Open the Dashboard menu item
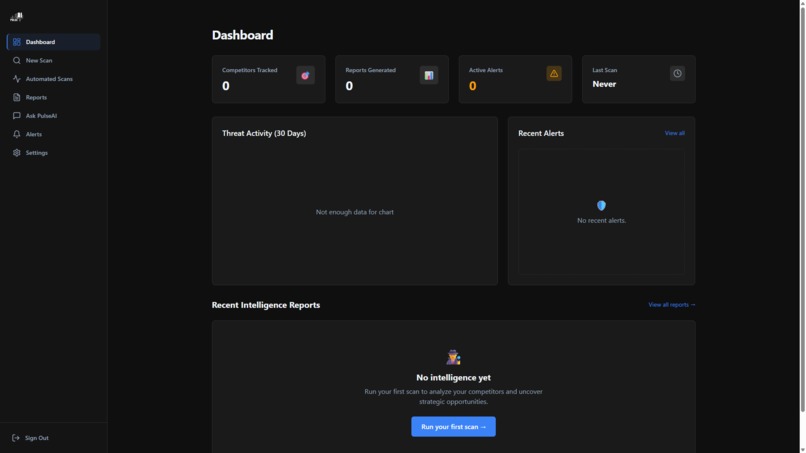Image resolution: width=806 pixels, height=453 pixels. (x=53, y=42)
